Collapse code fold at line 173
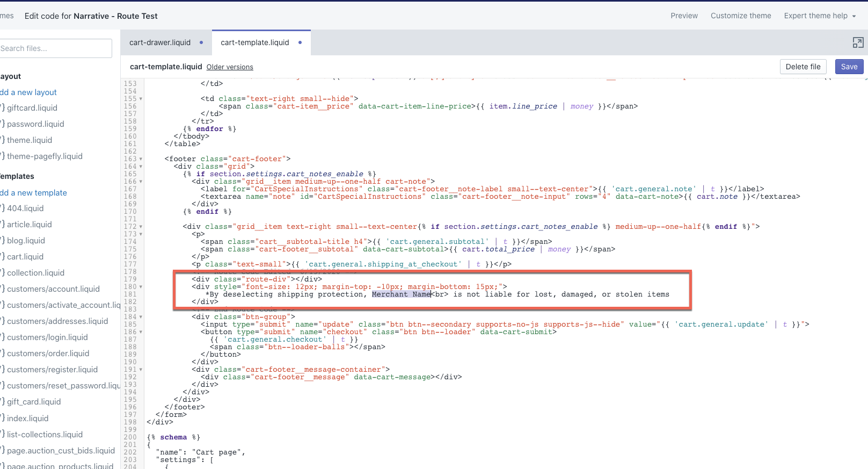Image resolution: width=868 pixels, height=469 pixels. pyautogui.click(x=141, y=234)
